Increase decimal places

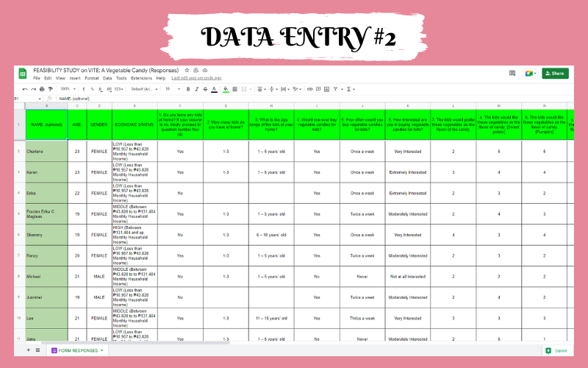[109, 89]
